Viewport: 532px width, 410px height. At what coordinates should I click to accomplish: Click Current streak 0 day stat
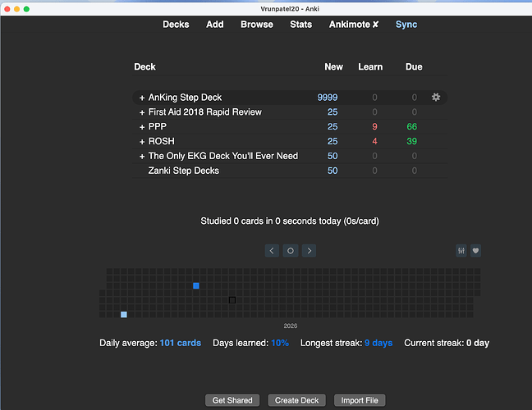tap(447, 343)
